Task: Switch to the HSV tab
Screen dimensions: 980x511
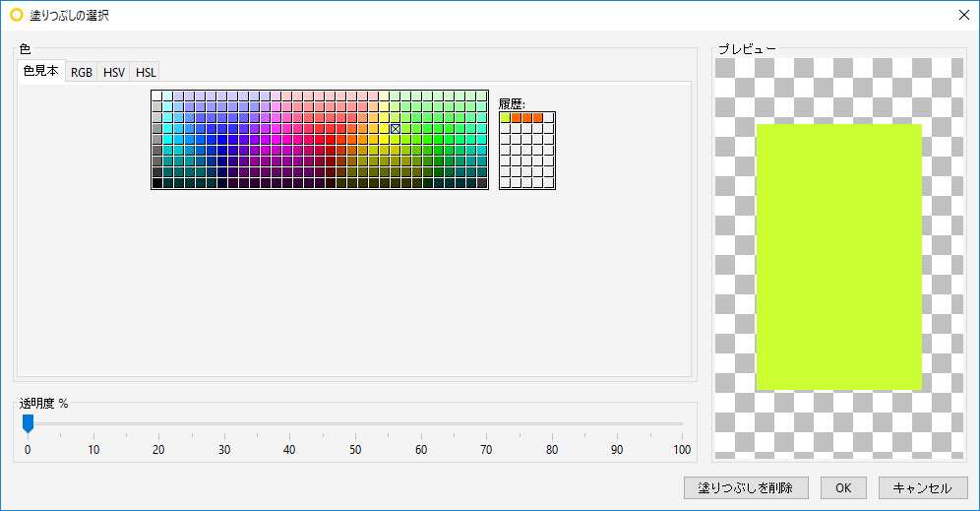Action: point(114,72)
